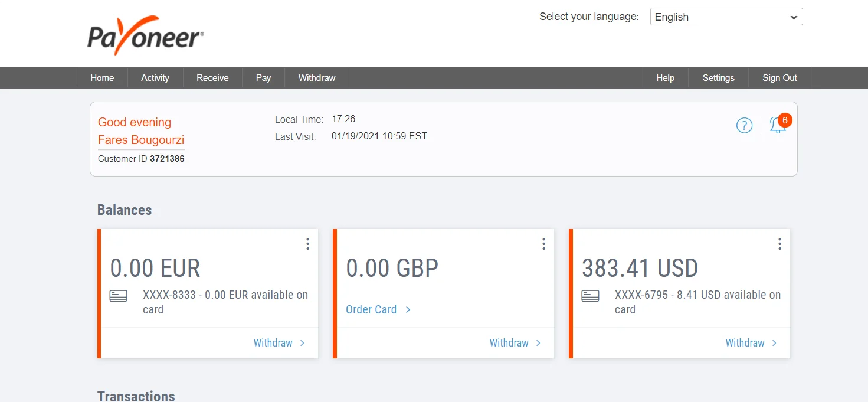Open Settings in the navigation bar
868x402 pixels.
tap(718, 78)
